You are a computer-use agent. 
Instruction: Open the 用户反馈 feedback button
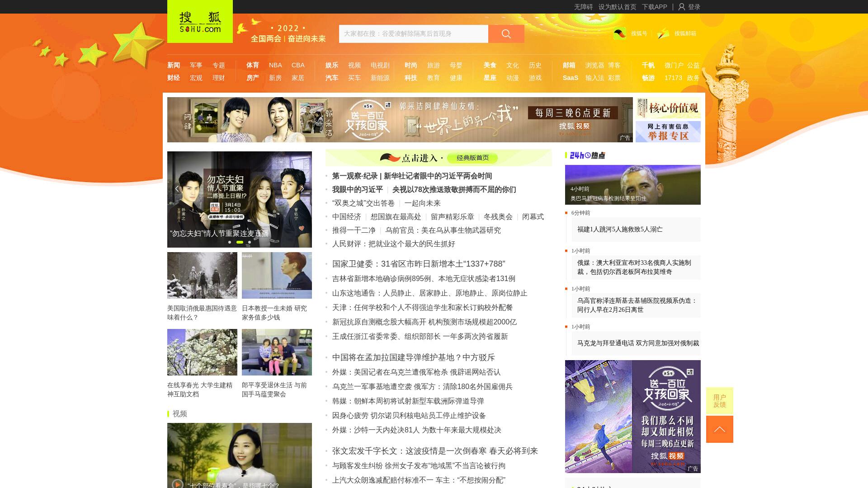[719, 401]
